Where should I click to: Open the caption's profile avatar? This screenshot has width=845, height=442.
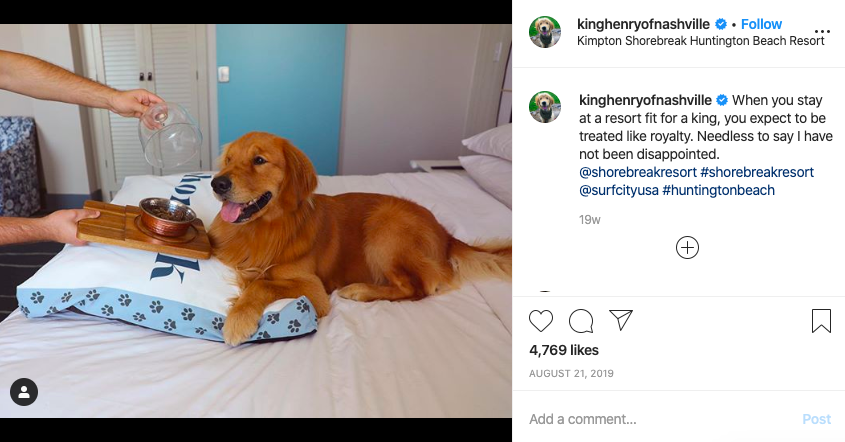pos(545,107)
